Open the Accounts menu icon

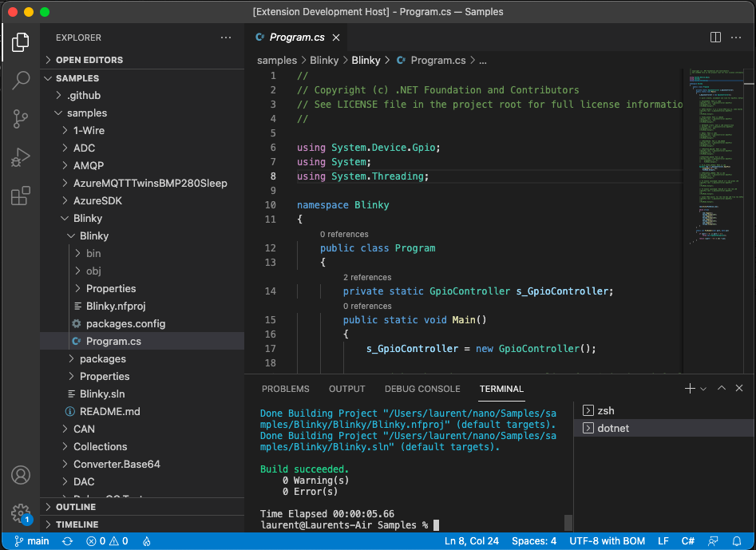tap(21, 475)
